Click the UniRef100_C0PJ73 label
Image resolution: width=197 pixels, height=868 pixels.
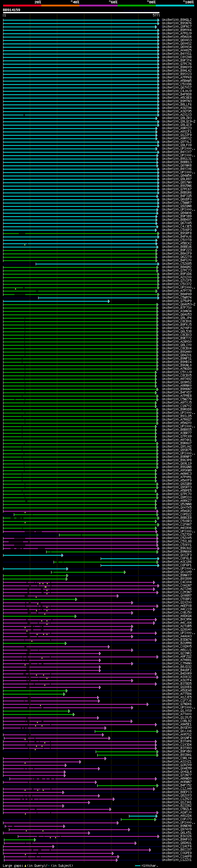point(177,819)
